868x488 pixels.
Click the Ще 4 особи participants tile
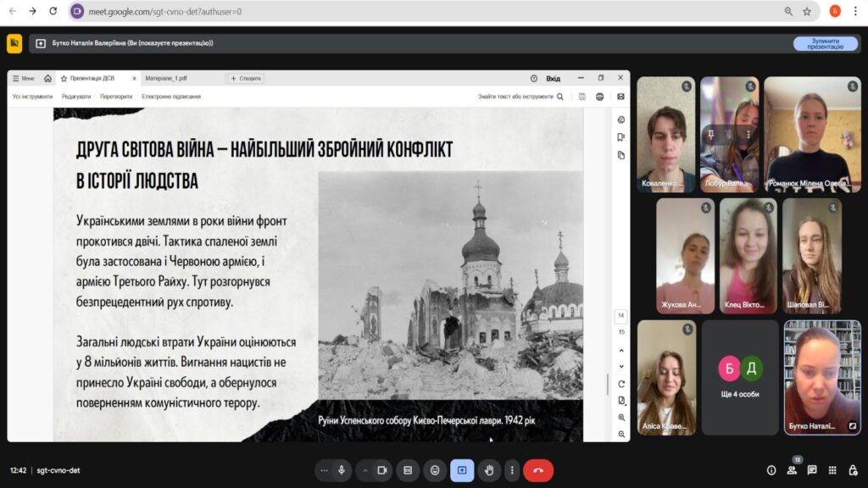[x=740, y=377]
